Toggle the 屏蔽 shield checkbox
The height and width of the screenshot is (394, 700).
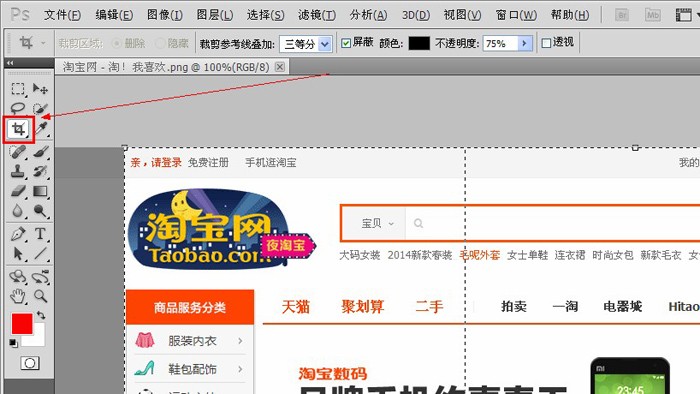point(346,43)
